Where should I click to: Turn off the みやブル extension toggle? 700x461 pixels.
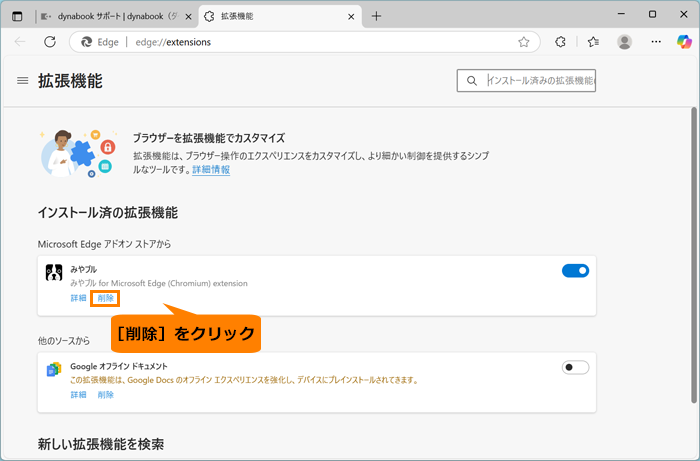point(575,270)
